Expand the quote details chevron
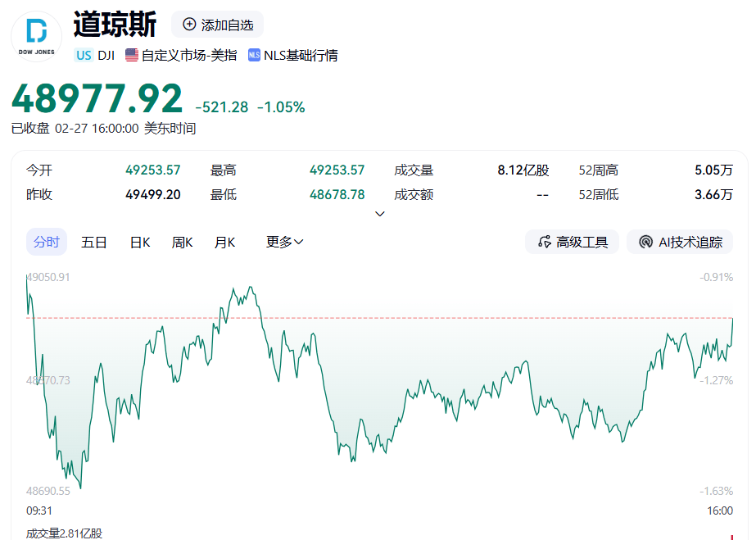This screenshot has width=756, height=540. coord(379,214)
